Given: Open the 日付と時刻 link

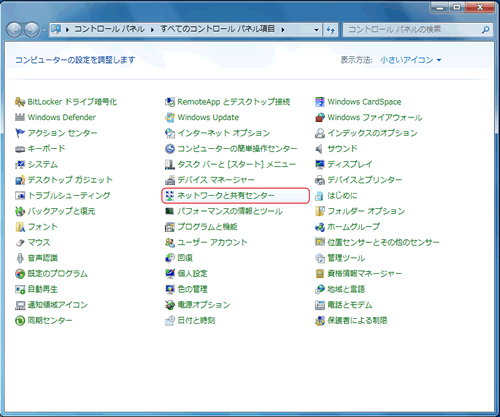Looking at the screenshot, I should click(196, 321).
